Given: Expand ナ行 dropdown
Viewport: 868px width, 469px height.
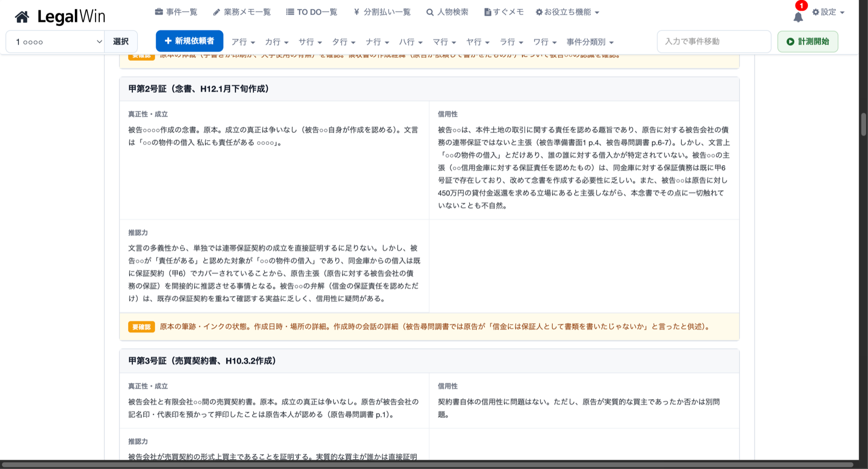Looking at the screenshot, I should click(378, 42).
